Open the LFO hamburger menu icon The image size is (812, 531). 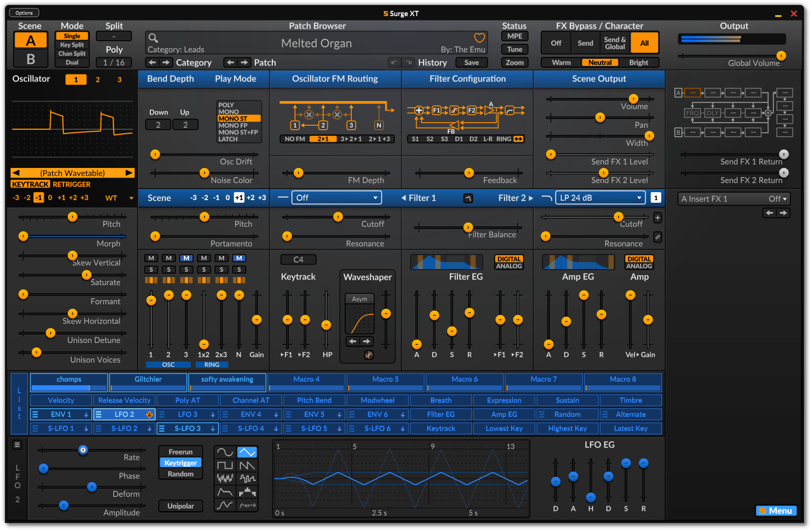click(x=17, y=445)
